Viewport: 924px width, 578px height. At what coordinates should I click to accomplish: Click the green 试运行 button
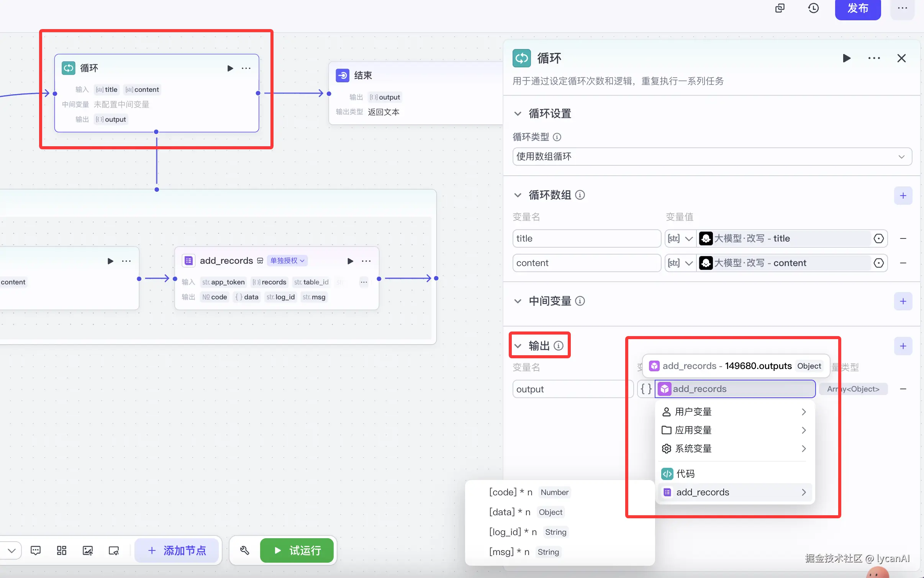(297, 550)
